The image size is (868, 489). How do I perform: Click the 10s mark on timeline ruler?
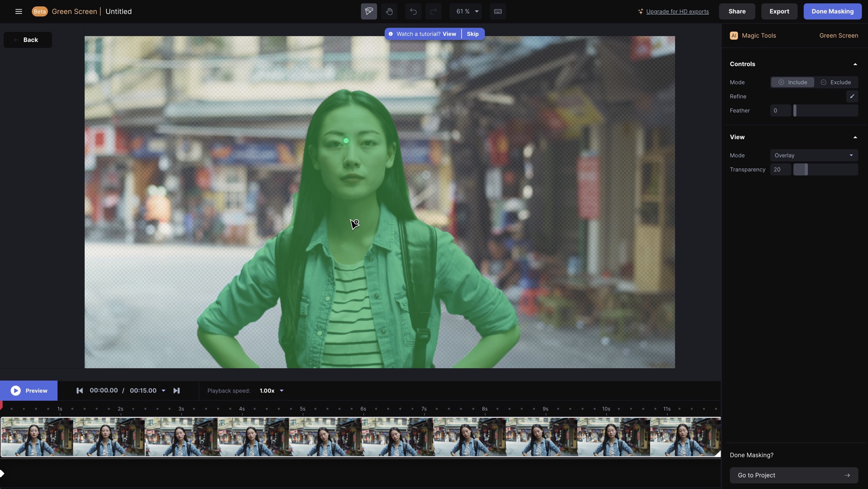(x=606, y=409)
